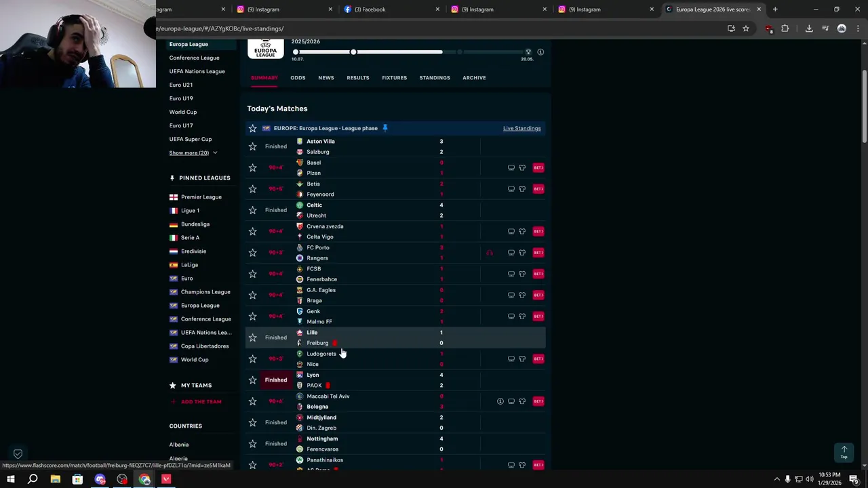Expand the Show more (20) leagues list
The height and width of the screenshot is (488, 868).
193,152
